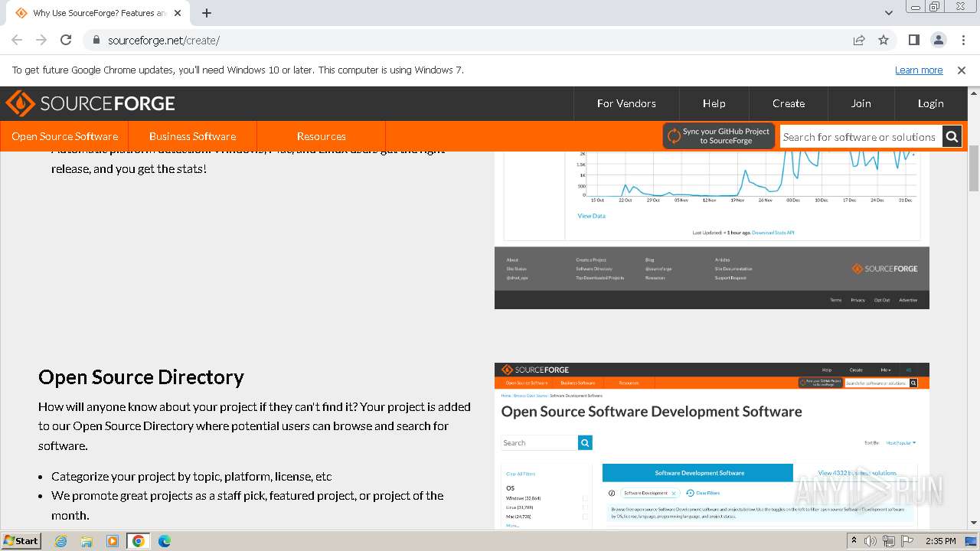Click the Join menu item
The width and height of the screenshot is (980, 551).
861,103
